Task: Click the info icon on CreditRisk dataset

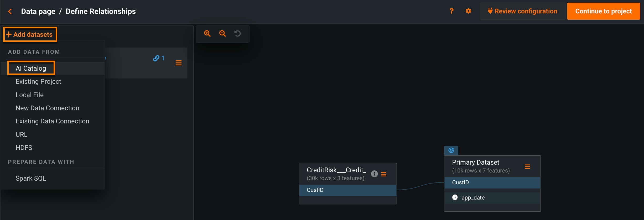Action: (x=374, y=174)
